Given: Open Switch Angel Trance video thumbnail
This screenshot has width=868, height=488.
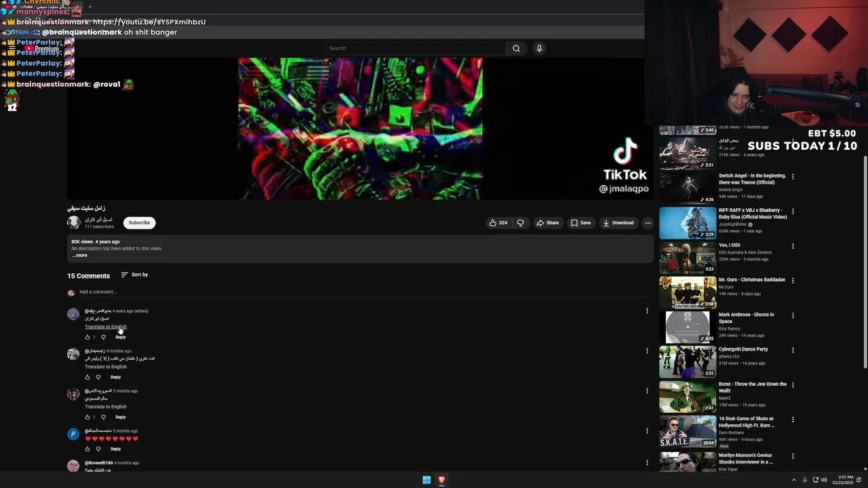Looking at the screenshot, I should click(688, 188).
